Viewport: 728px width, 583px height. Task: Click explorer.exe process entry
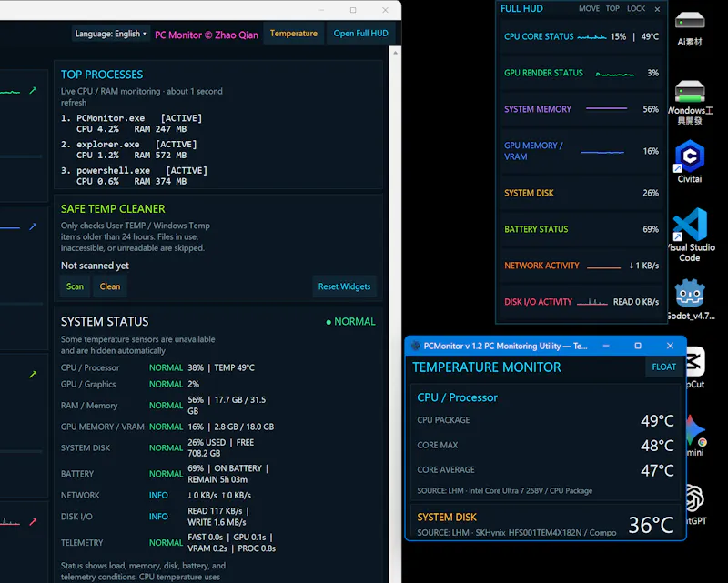point(129,149)
